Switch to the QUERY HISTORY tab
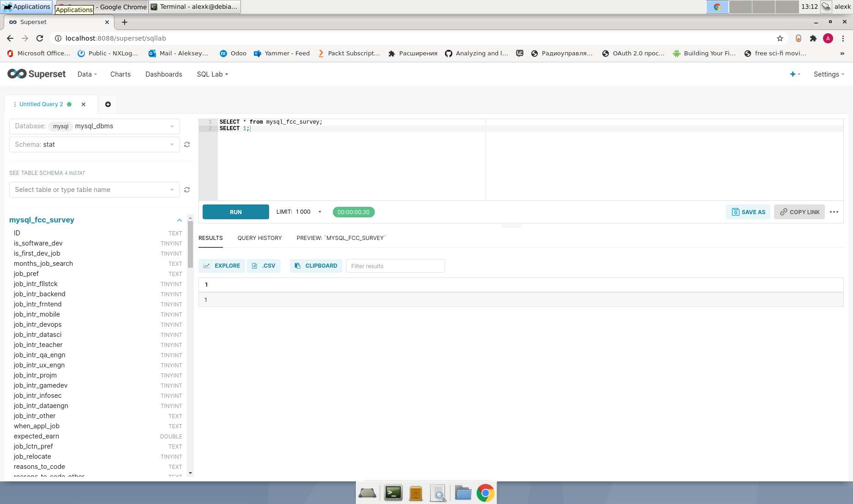 259,238
